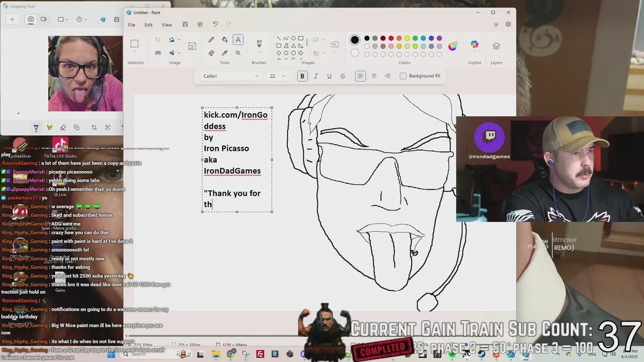Select the red color swatch
The width and height of the screenshot is (644, 362).
[391, 38]
